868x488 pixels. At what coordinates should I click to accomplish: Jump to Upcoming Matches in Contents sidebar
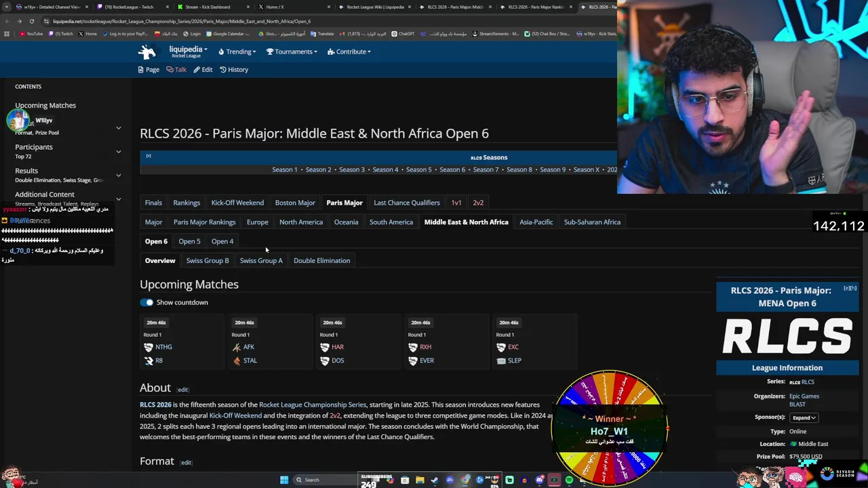pos(45,106)
